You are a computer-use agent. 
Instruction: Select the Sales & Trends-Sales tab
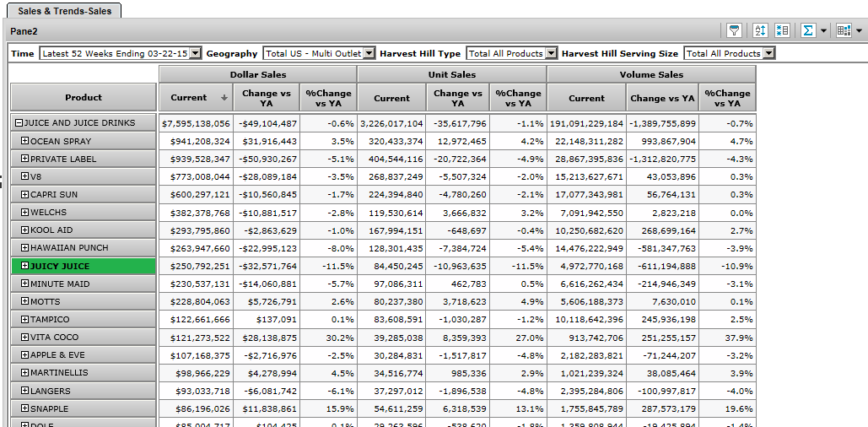tap(65, 10)
